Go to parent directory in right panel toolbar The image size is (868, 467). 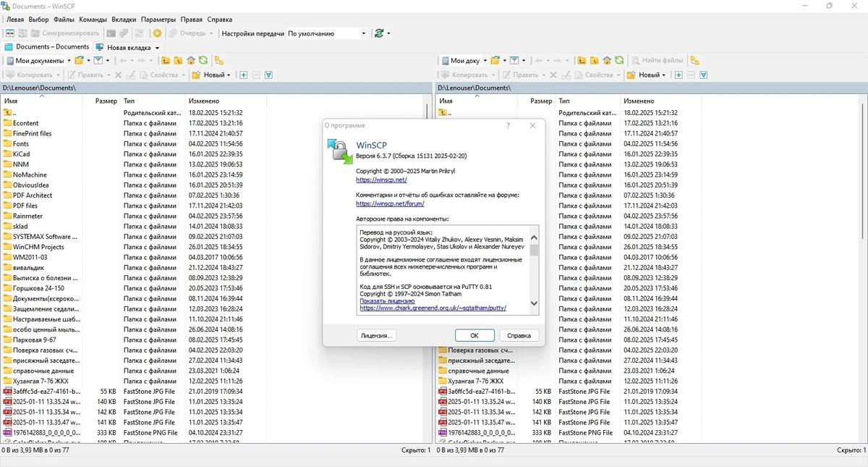[582, 61]
